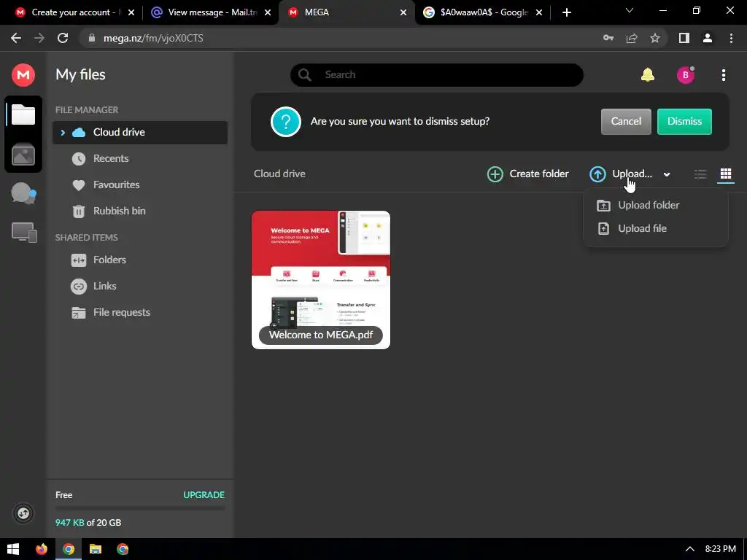
Task: Confirm with the green Dismiss button
Action: click(x=684, y=122)
